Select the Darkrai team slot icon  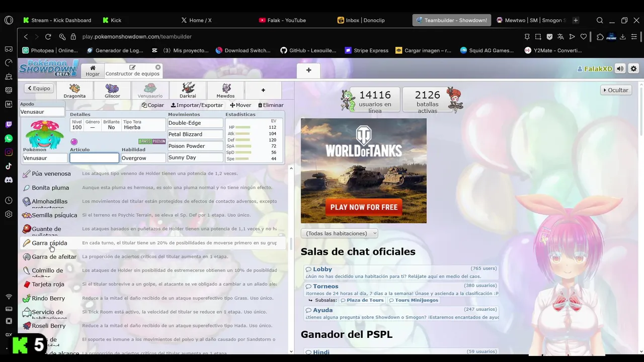pos(188,90)
